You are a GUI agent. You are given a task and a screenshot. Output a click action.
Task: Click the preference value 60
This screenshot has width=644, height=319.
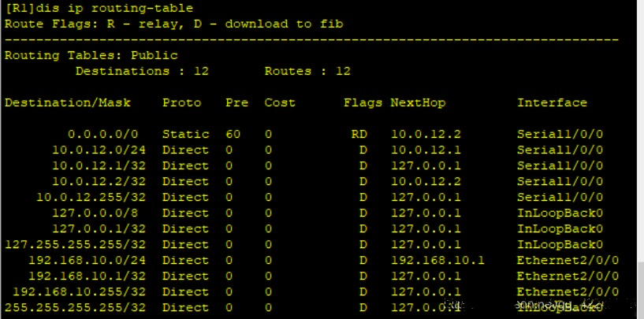tap(233, 134)
